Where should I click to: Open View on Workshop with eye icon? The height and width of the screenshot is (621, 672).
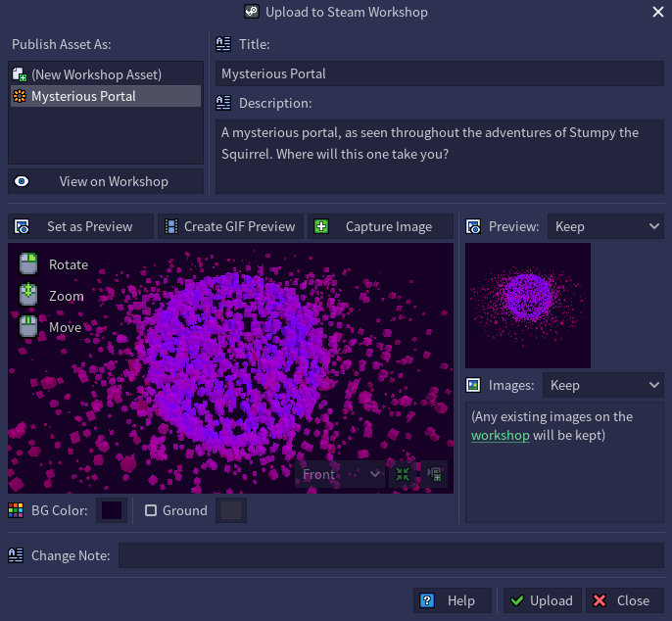(x=106, y=181)
